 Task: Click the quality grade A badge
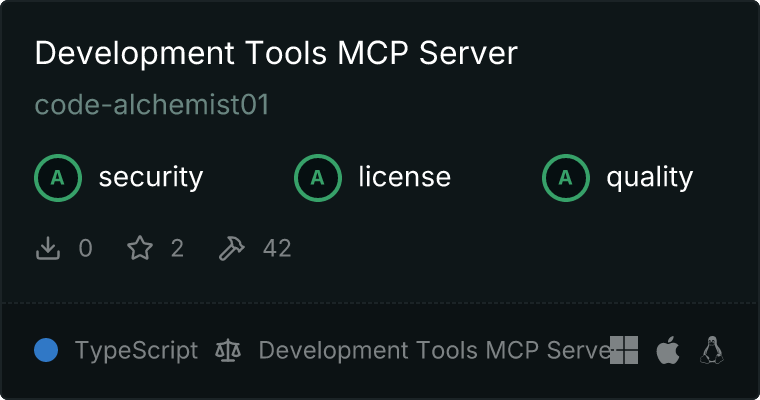click(566, 178)
